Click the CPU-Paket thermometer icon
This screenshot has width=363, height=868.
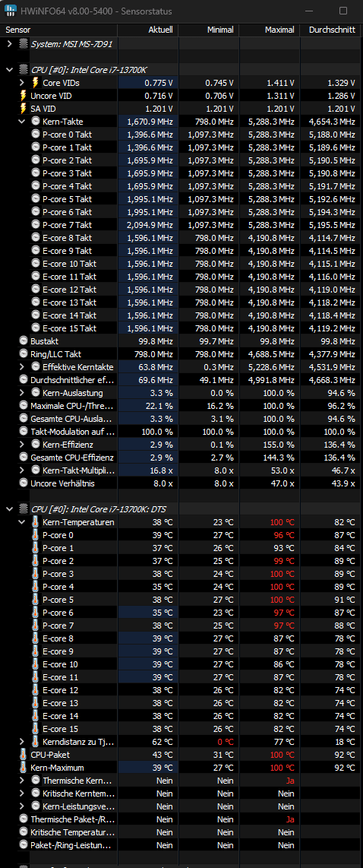[24, 755]
